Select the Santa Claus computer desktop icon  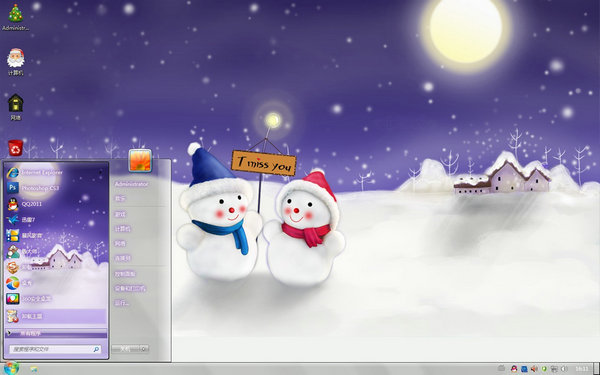click(16, 62)
